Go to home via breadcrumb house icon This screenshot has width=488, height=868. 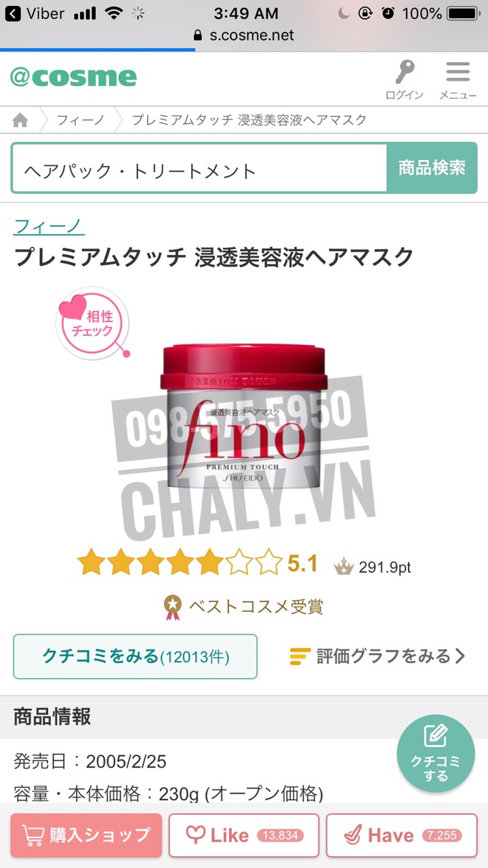click(x=21, y=121)
